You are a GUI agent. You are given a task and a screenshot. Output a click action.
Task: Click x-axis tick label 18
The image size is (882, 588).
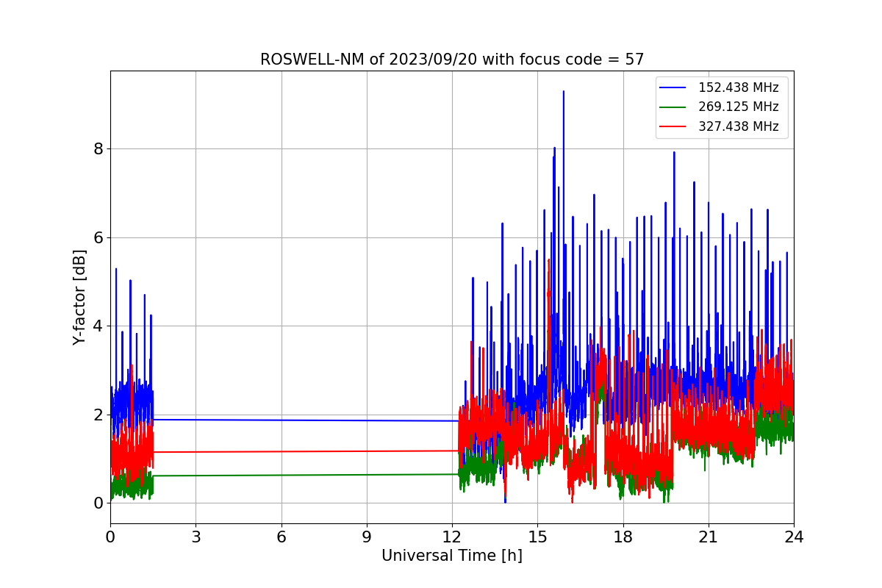[623, 537]
